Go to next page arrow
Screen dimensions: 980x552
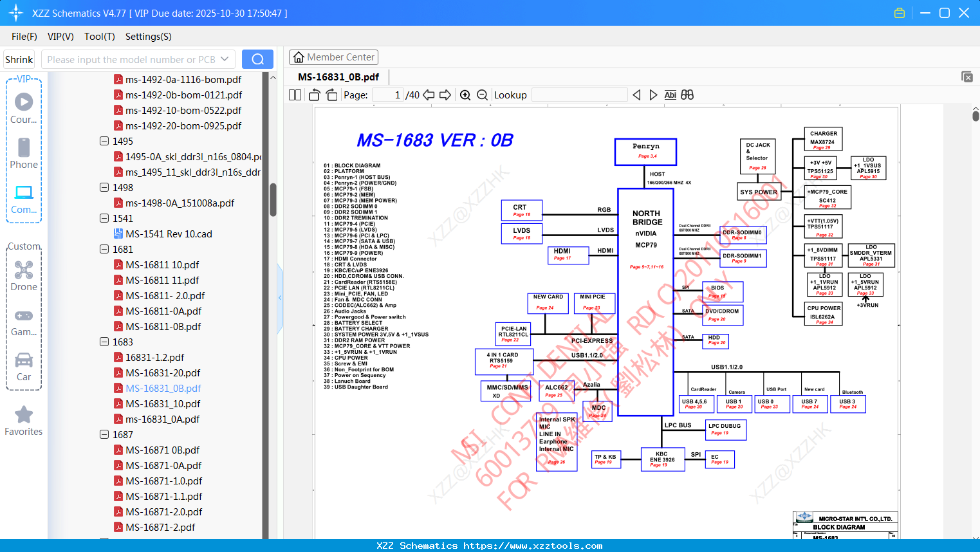pos(445,95)
